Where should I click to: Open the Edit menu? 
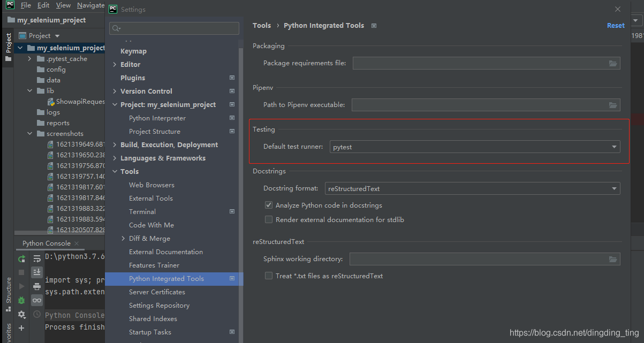[x=43, y=5]
